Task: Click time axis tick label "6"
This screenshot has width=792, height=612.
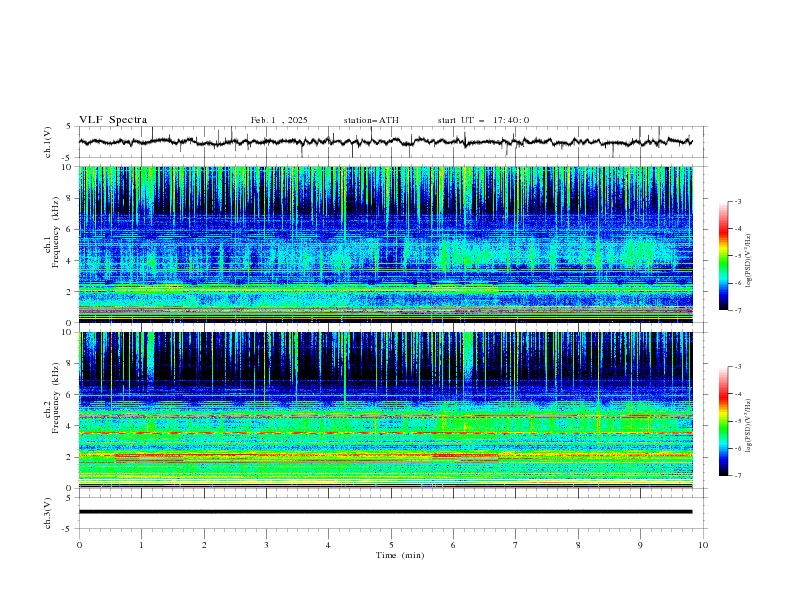Action: point(453,545)
